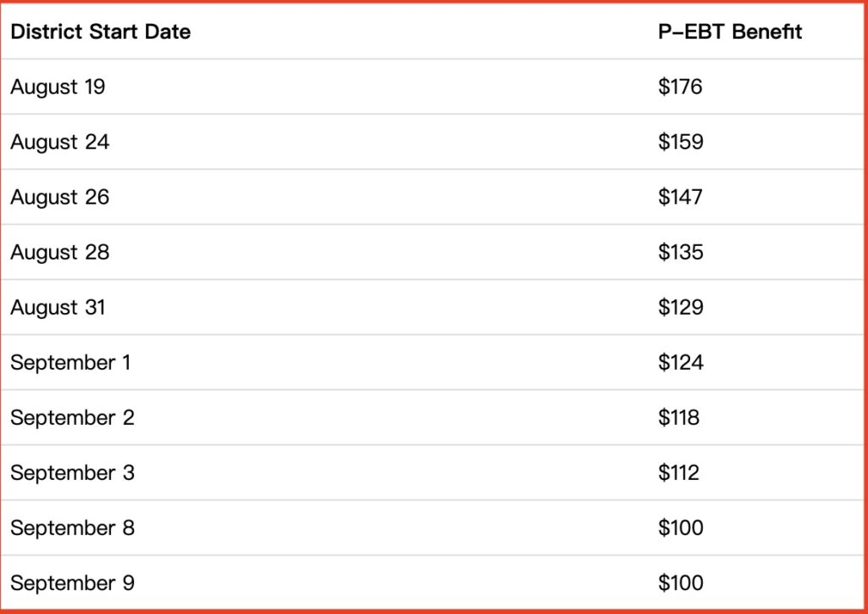Click the $129 benefit amount
Viewport: 868px width, 614px height.
[x=681, y=307]
